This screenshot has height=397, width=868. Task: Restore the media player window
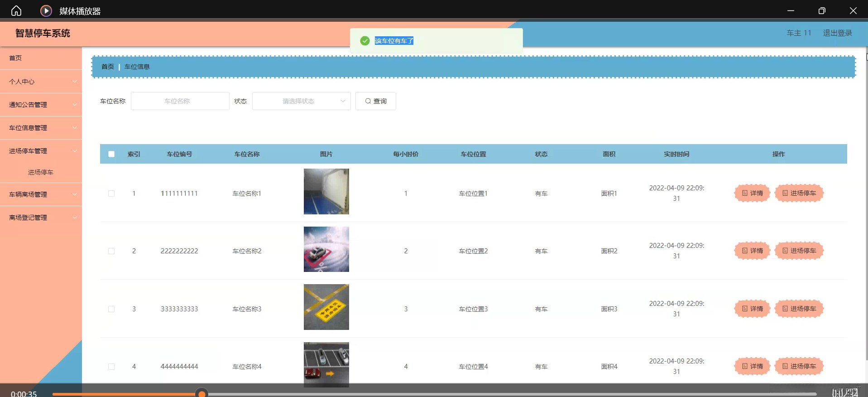coord(822,10)
